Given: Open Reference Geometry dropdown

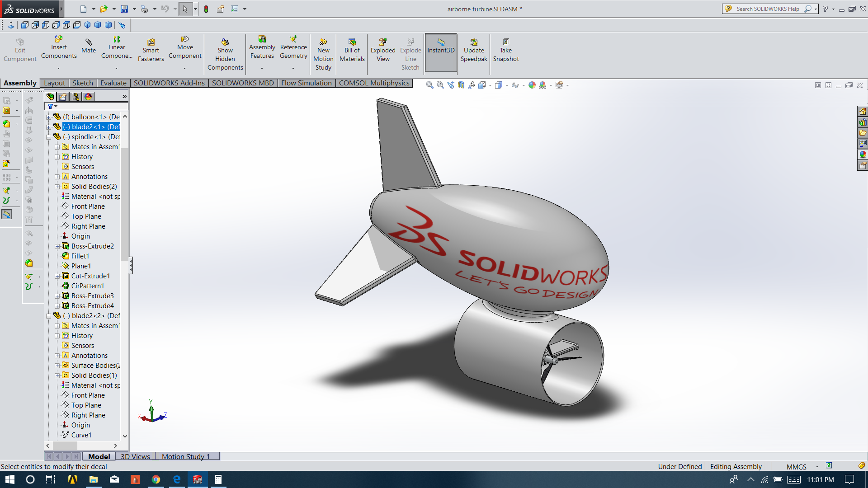Looking at the screenshot, I should point(293,68).
